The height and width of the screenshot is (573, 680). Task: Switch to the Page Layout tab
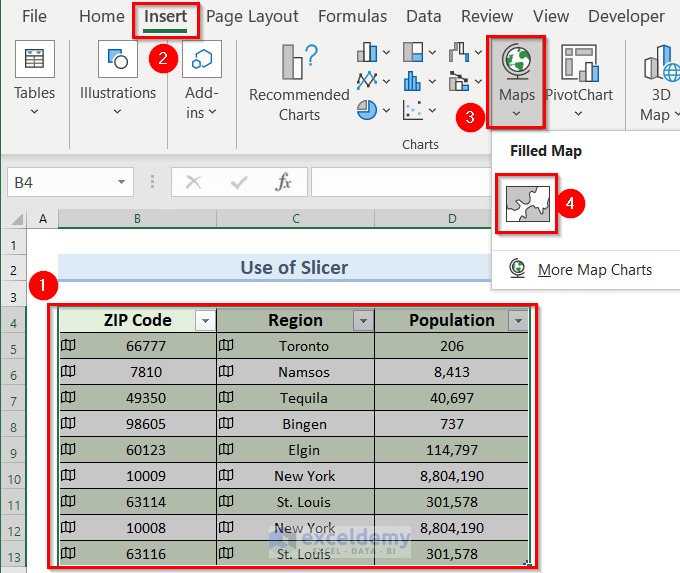(252, 16)
